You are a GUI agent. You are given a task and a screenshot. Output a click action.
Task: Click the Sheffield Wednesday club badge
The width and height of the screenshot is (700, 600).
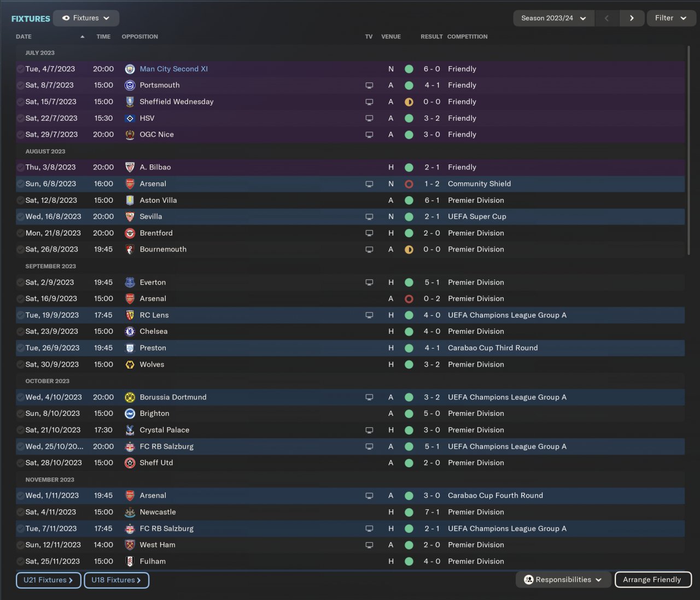[130, 102]
